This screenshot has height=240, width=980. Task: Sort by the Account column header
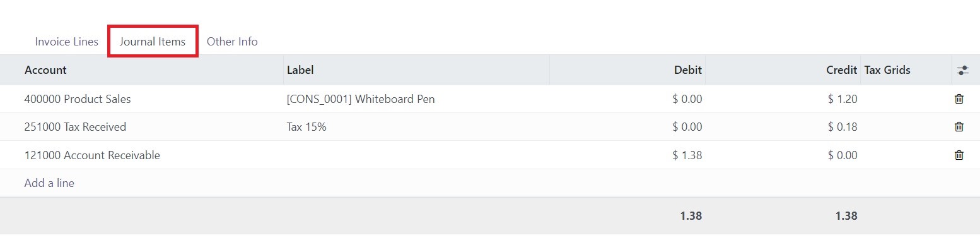tap(45, 70)
